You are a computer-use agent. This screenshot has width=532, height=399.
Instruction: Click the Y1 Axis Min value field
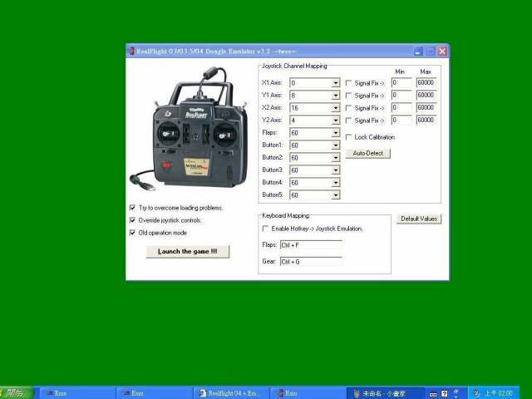pos(401,96)
